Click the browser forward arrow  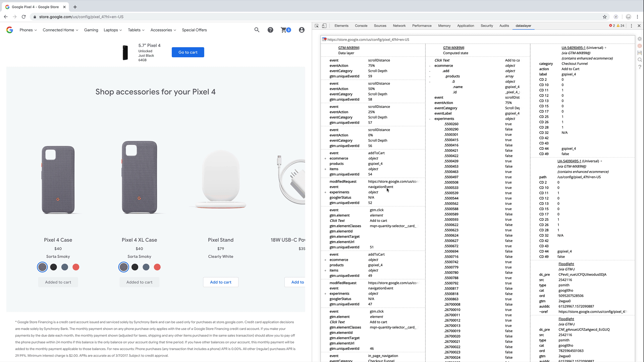(14, 17)
